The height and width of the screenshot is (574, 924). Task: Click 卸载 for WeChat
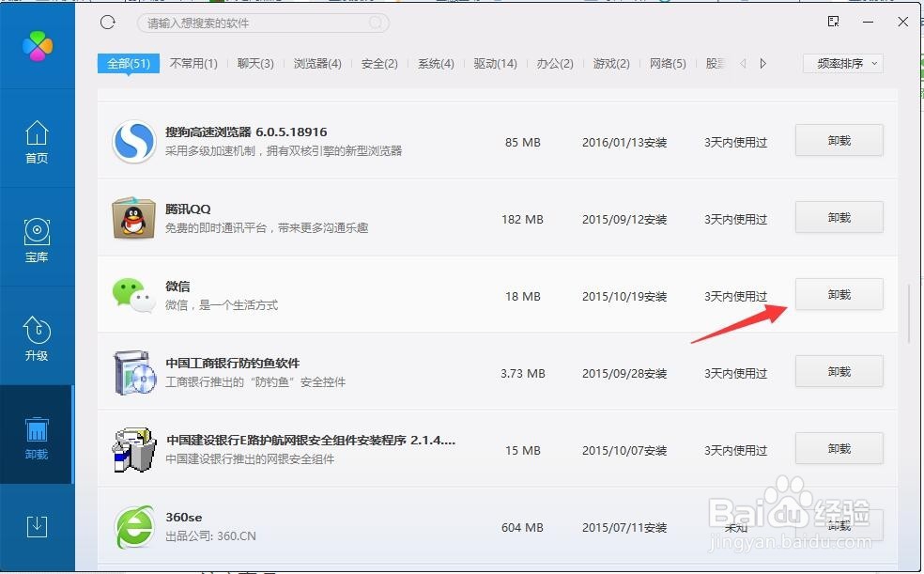click(x=839, y=294)
